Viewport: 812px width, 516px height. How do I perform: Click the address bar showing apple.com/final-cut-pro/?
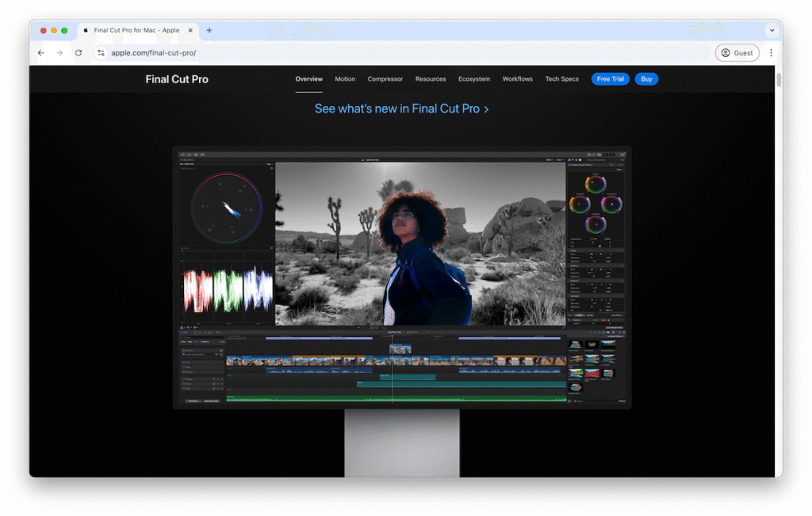pyautogui.click(x=404, y=53)
